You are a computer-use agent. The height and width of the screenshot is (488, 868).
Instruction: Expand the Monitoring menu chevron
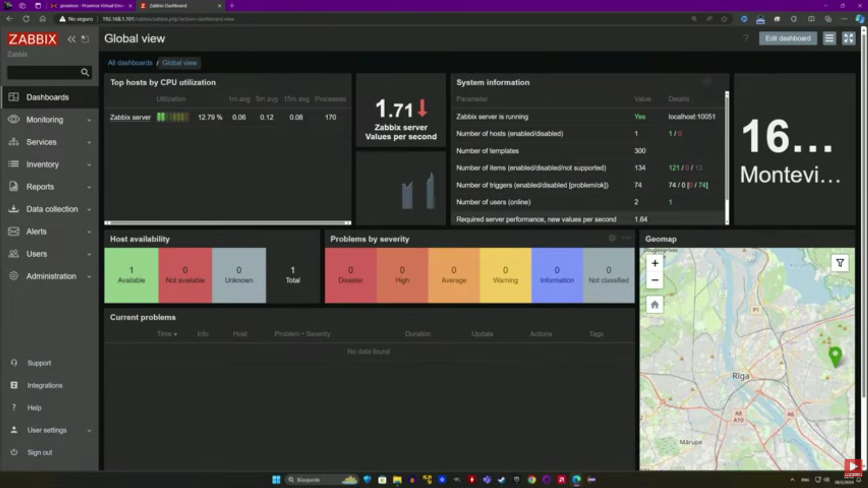click(89, 120)
